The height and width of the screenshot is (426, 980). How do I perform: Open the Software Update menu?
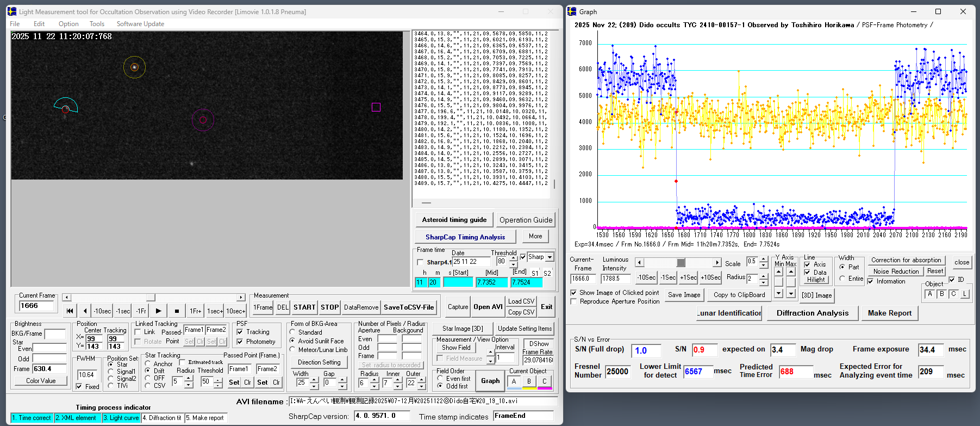coord(140,24)
